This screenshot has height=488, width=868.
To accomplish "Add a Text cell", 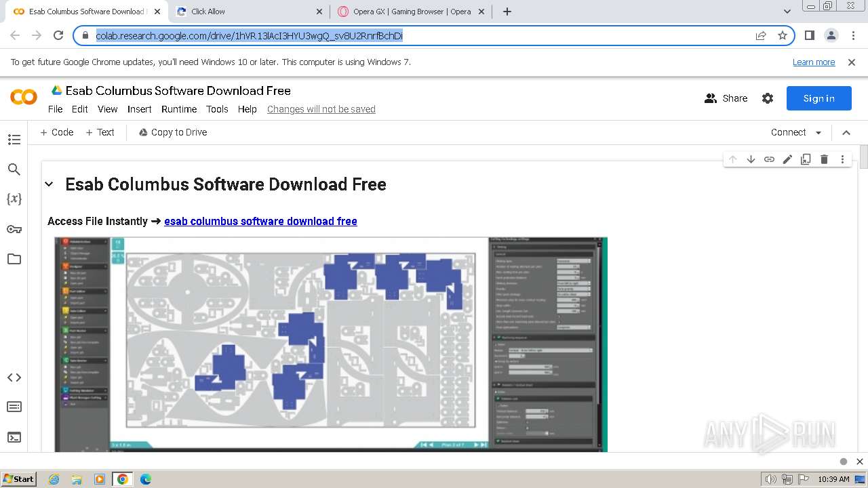I will pyautogui.click(x=100, y=132).
